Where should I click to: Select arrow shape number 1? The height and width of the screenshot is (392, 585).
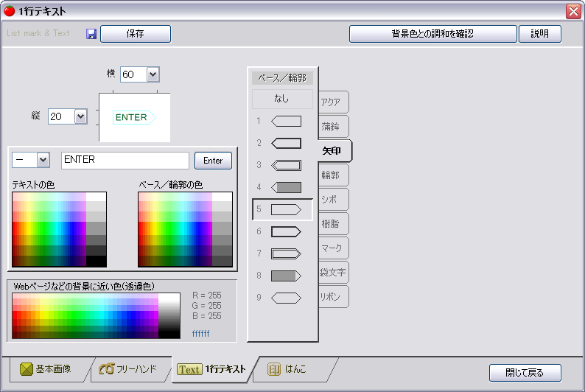pyautogui.click(x=286, y=122)
